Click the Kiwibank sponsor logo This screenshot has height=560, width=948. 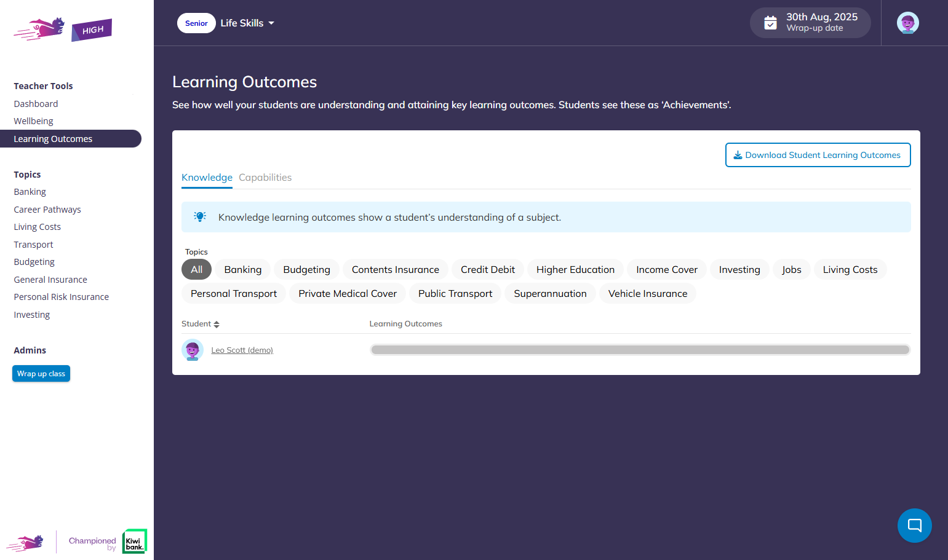(135, 541)
